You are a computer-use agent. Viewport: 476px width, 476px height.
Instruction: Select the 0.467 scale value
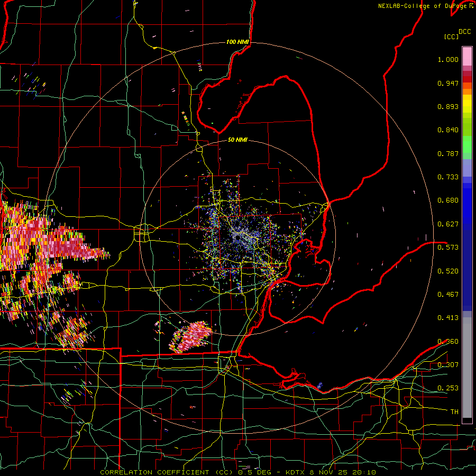coord(448,294)
